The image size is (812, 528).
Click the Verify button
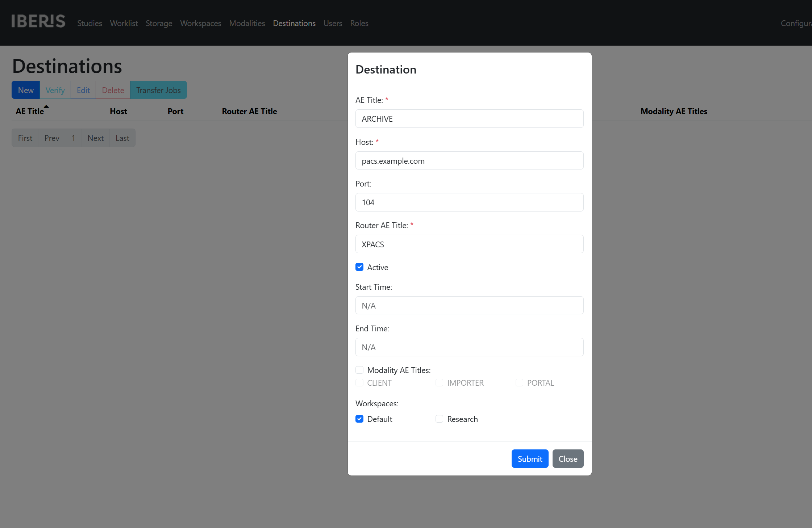(x=55, y=90)
